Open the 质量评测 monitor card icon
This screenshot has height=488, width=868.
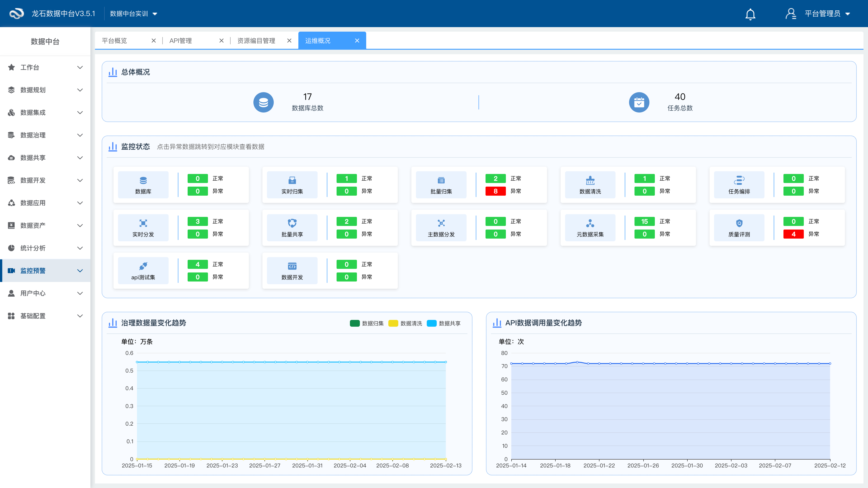[x=739, y=223]
